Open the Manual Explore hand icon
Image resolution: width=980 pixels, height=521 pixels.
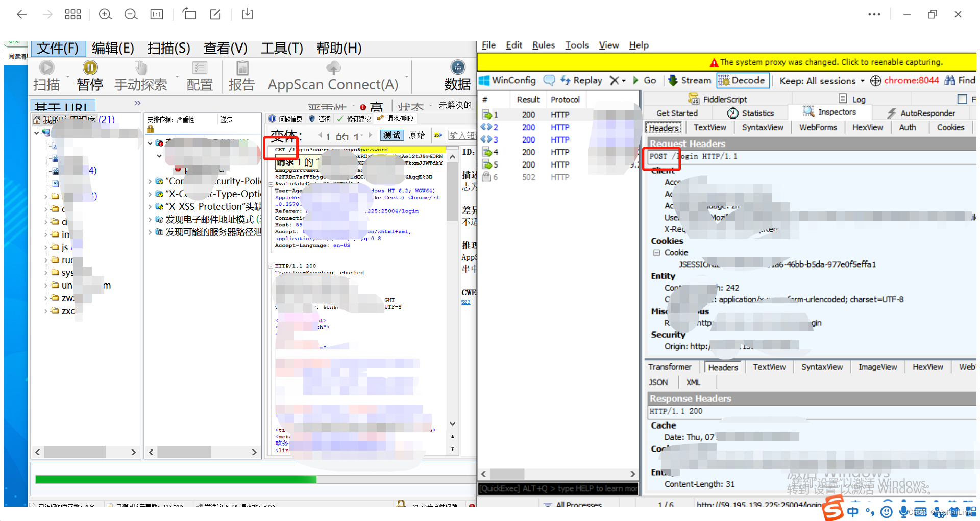click(x=141, y=67)
